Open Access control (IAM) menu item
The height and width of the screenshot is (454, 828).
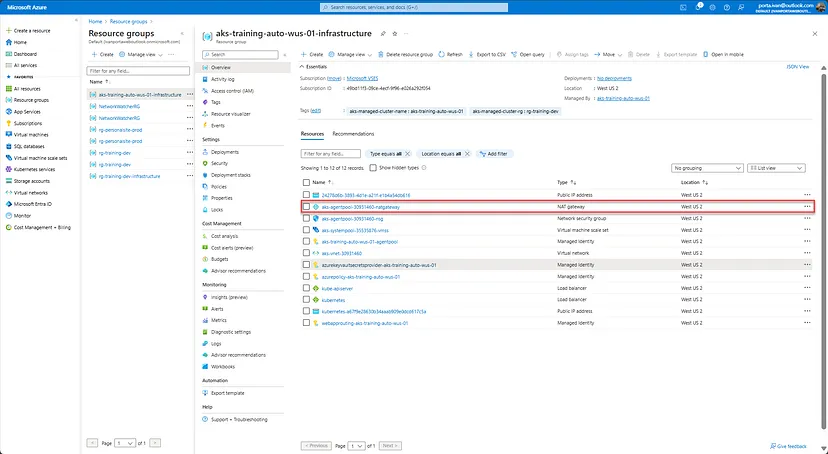(x=232, y=90)
